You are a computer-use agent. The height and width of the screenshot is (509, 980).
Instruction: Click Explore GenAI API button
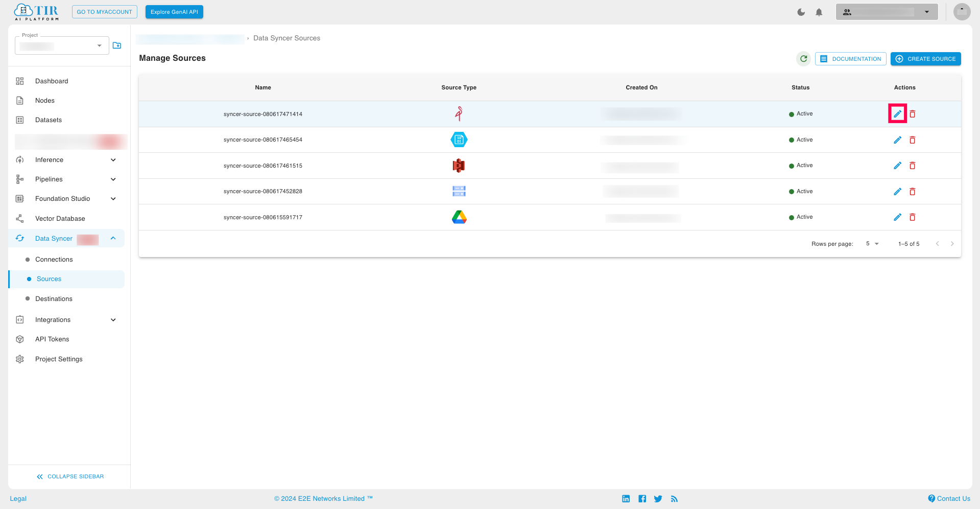click(174, 12)
